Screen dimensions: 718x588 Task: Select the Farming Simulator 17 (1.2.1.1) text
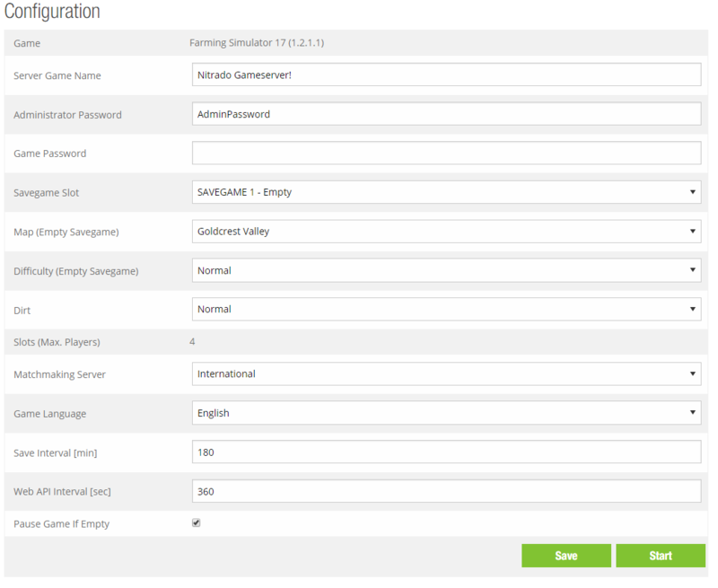[257, 43]
